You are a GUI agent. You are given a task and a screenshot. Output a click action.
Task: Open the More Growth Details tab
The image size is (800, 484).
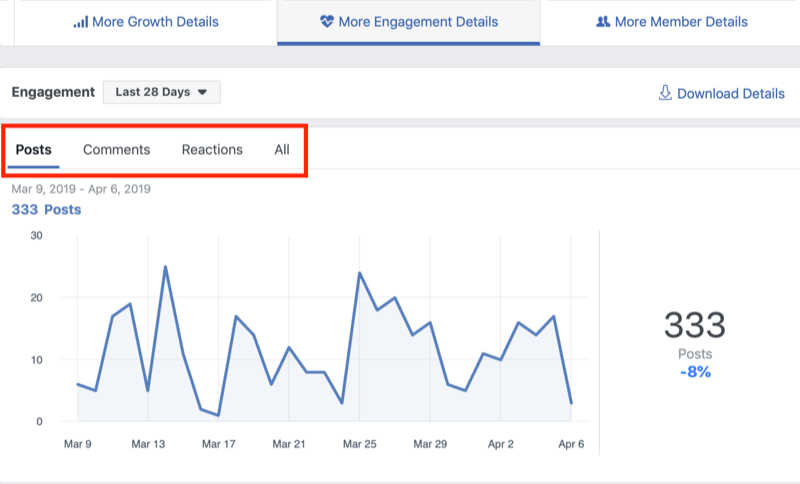[x=146, y=21]
